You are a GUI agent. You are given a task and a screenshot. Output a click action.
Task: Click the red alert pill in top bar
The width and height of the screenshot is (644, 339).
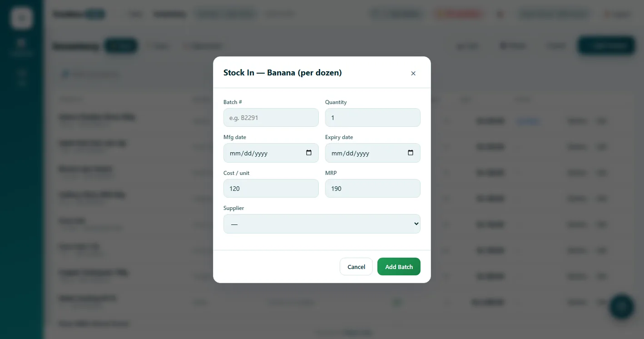click(458, 14)
